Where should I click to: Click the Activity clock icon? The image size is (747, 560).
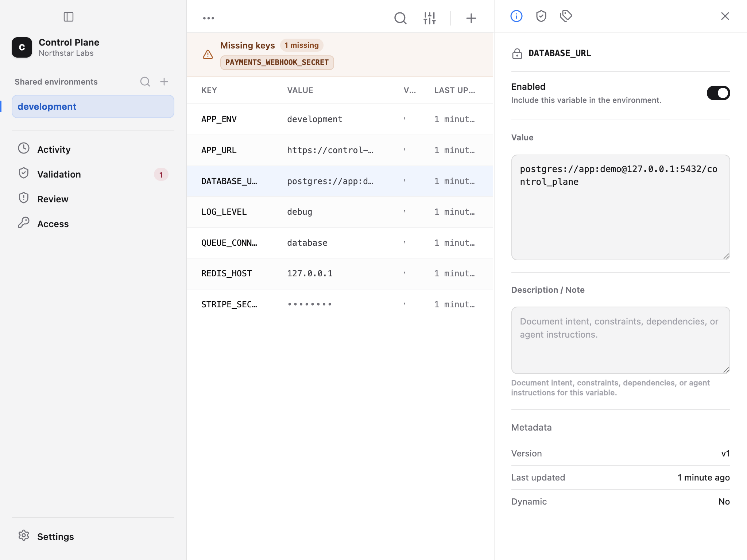tap(24, 148)
